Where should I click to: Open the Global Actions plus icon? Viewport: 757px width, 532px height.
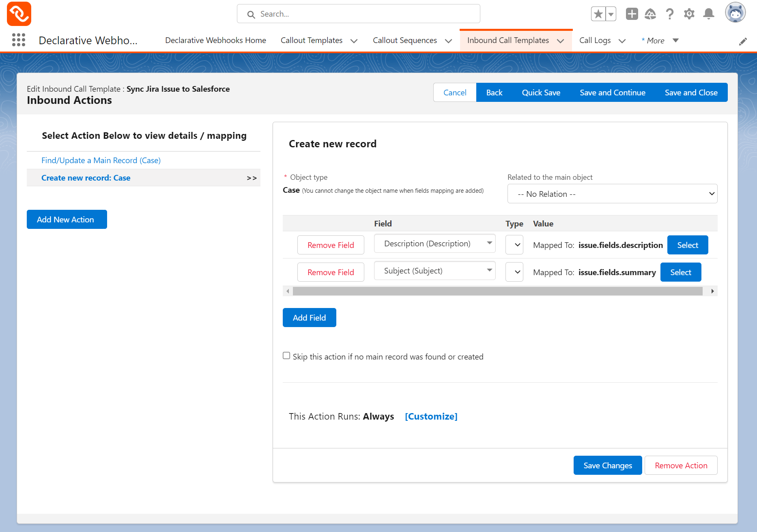coord(632,14)
